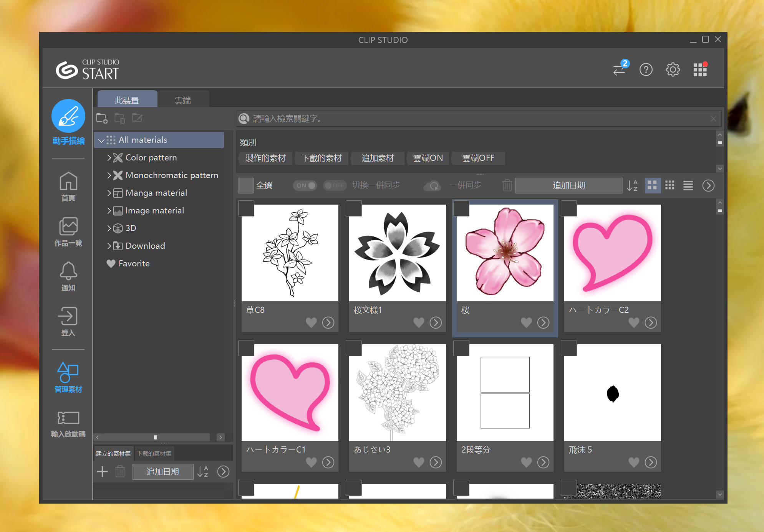Favorite the 桜 material heart
This screenshot has height=532, width=764.
click(526, 322)
